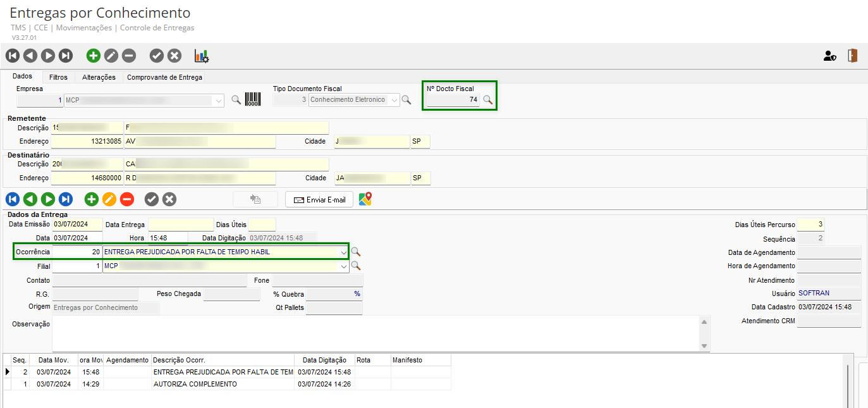Viewport: 868px width, 408px height.
Task: Click Descrição Ocorr. column header
Action: pyautogui.click(x=223, y=360)
